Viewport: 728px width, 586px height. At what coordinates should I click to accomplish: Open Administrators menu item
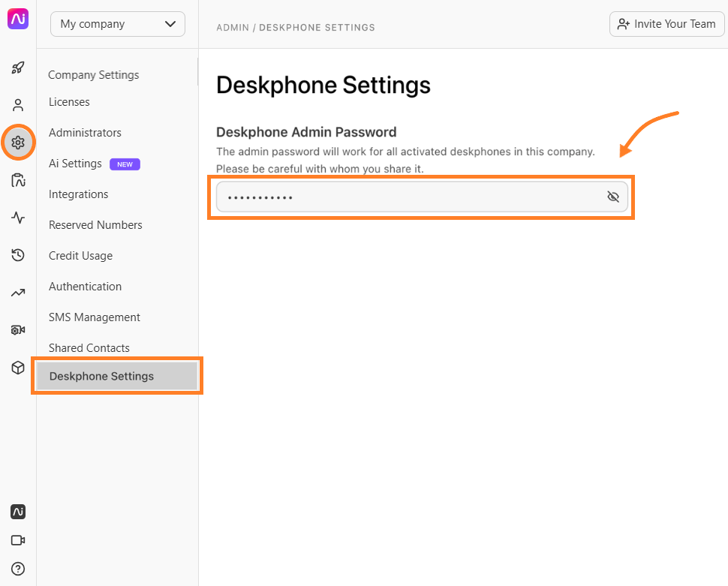click(x=85, y=133)
